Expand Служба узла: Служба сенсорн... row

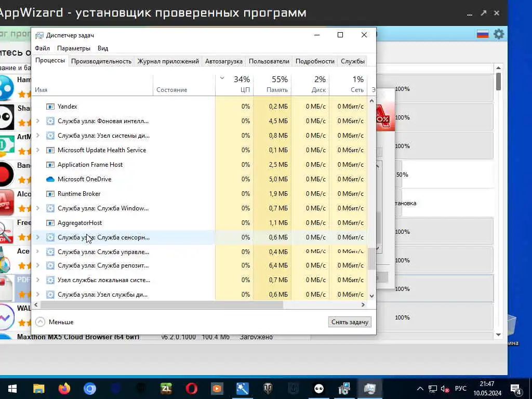coord(38,237)
